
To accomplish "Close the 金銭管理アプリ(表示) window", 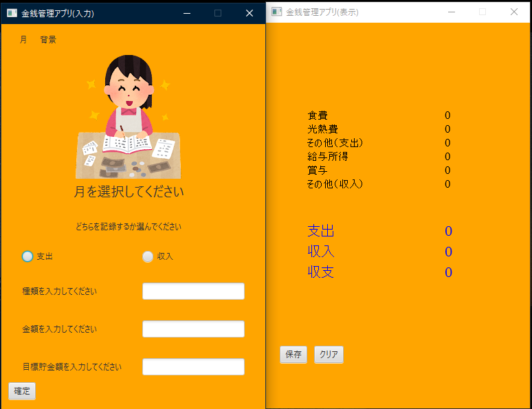I will pos(514,12).
